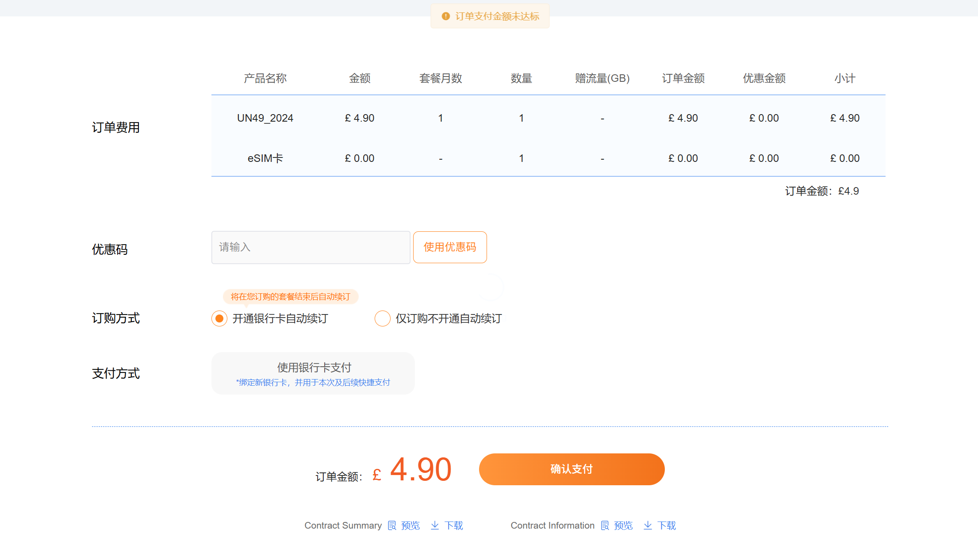
Task: Select 仅订购不开通自动续订 radio option
Action: point(383,318)
